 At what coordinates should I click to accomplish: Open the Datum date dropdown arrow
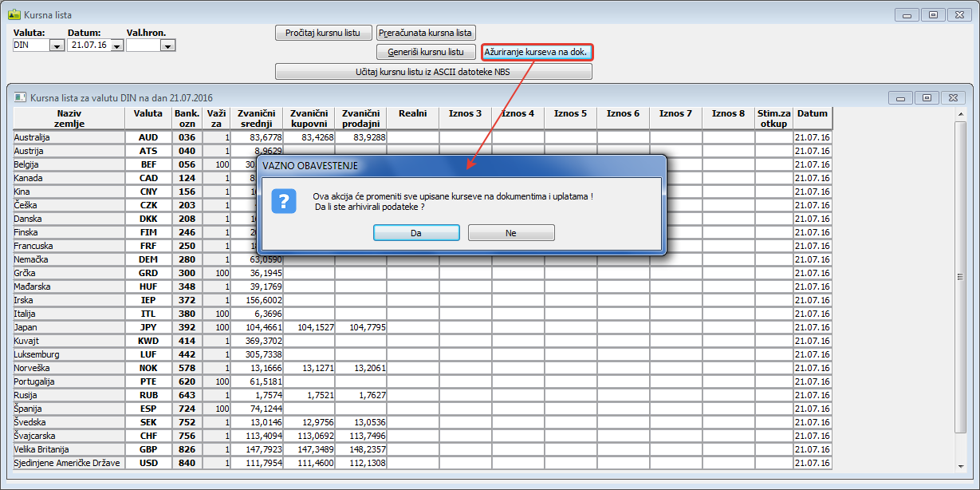[x=116, y=45]
